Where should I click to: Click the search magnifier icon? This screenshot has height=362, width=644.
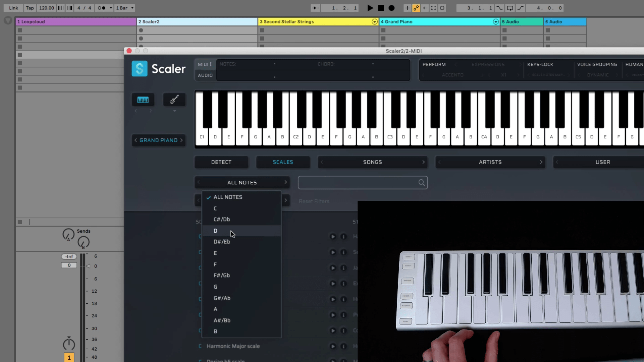[422, 183]
